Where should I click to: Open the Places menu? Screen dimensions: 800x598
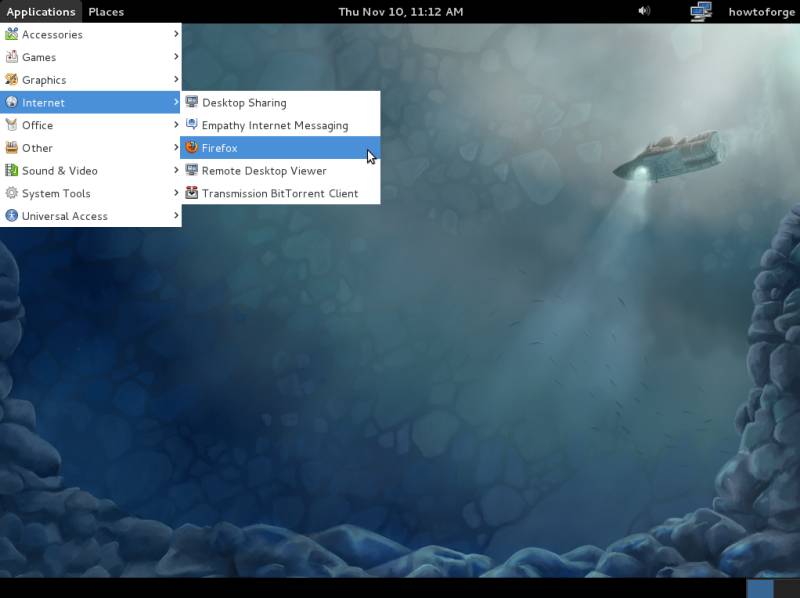[x=106, y=11]
